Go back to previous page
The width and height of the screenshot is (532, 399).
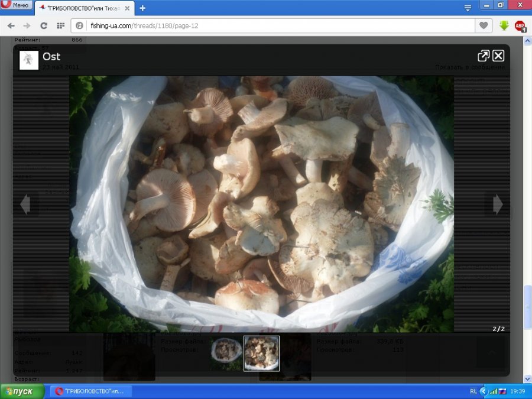[x=11, y=25]
